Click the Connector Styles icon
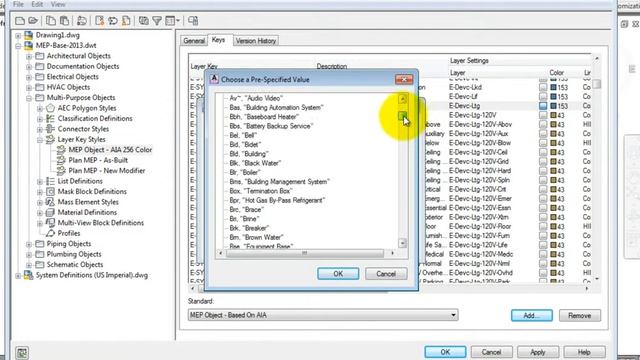Viewport: 640px width, 360px height. pos(50,129)
